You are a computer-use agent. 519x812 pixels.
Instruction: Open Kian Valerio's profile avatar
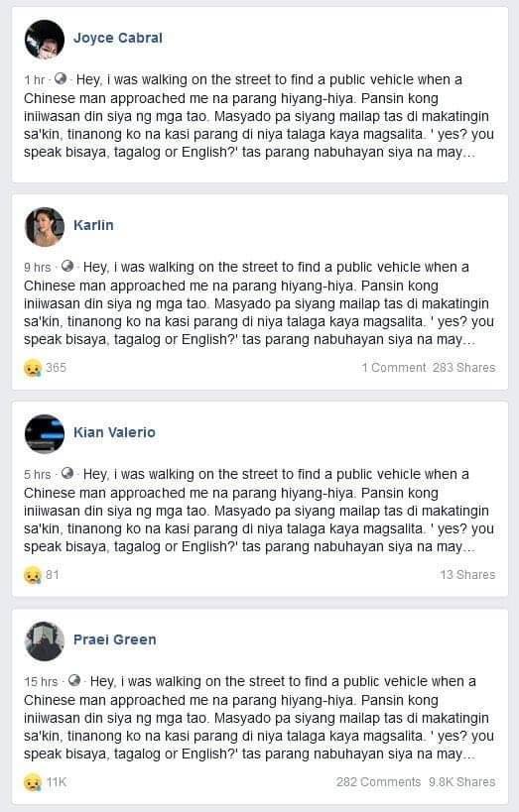45,434
